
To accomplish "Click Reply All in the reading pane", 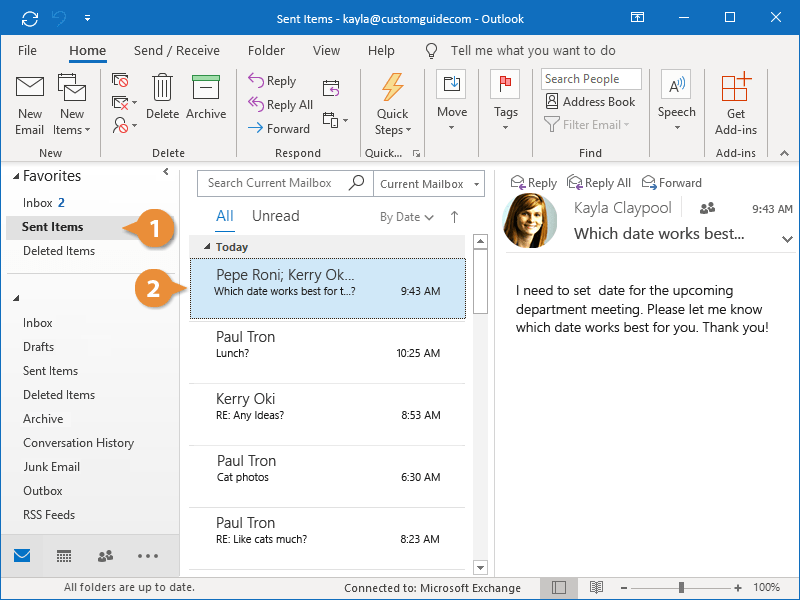I will [599, 183].
